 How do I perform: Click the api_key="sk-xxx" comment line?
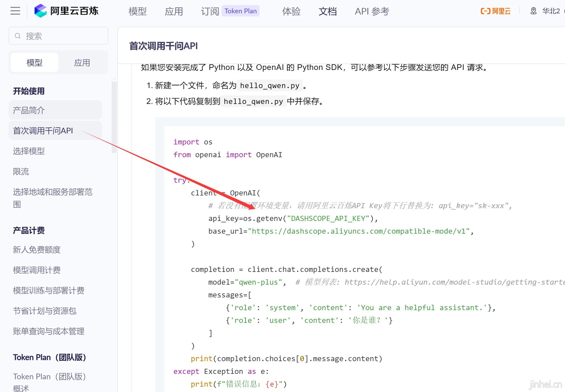pos(360,206)
